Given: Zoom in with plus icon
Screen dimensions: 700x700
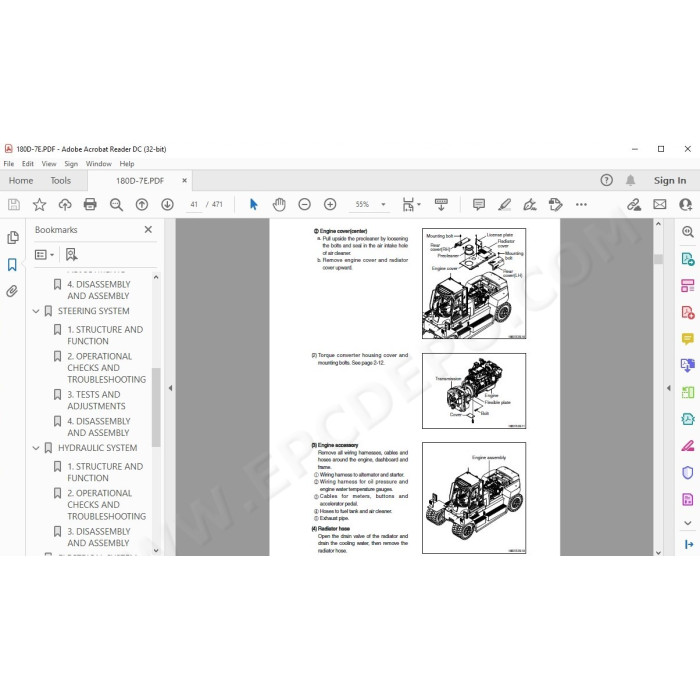Looking at the screenshot, I should pyautogui.click(x=330, y=204).
